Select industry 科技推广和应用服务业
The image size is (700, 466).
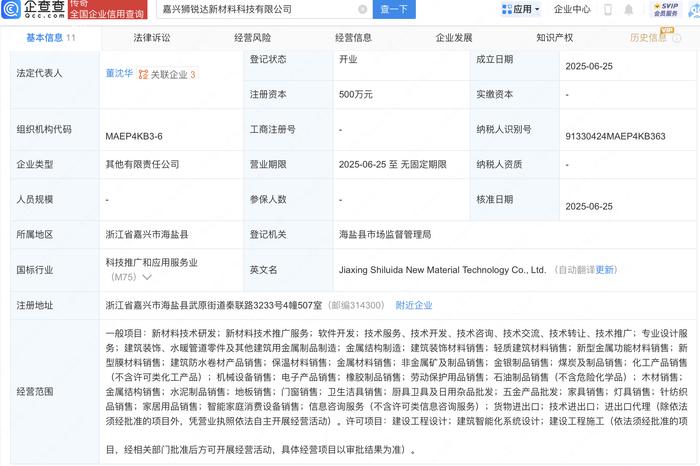pos(151,263)
